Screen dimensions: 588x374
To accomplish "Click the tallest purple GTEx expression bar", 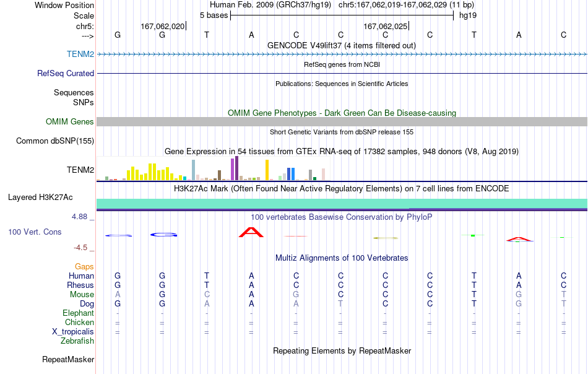I will pyautogui.click(x=236, y=168).
